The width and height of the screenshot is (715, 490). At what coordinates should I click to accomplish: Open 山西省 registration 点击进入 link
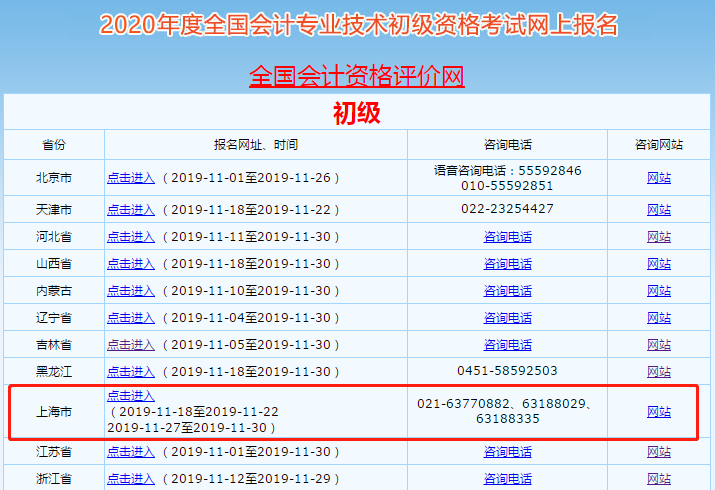pos(131,264)
